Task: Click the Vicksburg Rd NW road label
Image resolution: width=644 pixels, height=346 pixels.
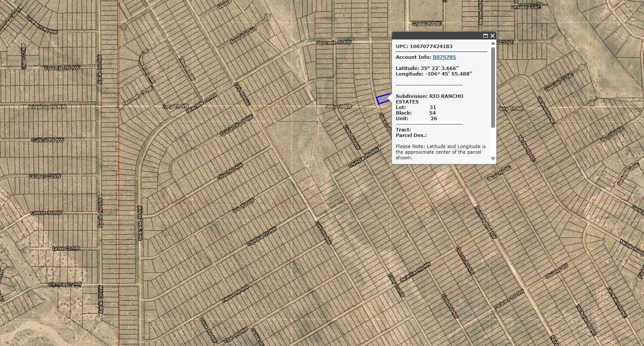Action: point(47,106)
